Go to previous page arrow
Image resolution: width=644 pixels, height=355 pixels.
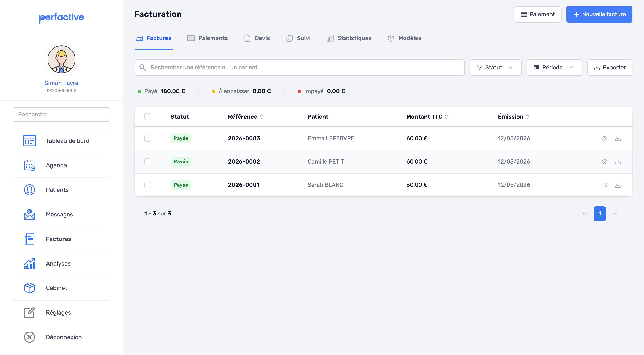tap(585, 214)
